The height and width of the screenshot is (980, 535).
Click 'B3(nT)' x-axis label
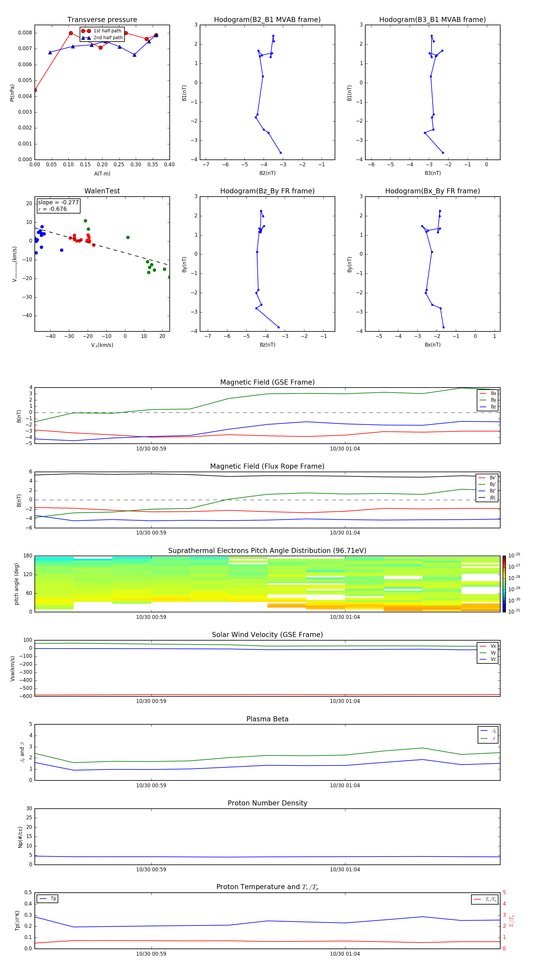coord(432,173)
